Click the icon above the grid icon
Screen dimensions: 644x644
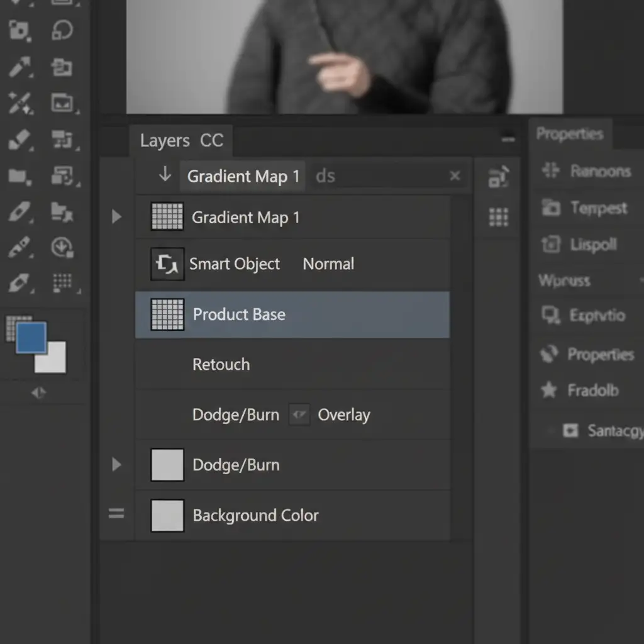click(x=499, y=178)
